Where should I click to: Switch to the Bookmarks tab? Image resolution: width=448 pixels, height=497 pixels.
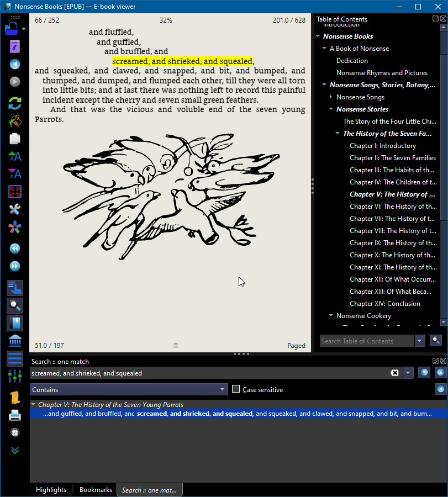click(x=96, y=490)
